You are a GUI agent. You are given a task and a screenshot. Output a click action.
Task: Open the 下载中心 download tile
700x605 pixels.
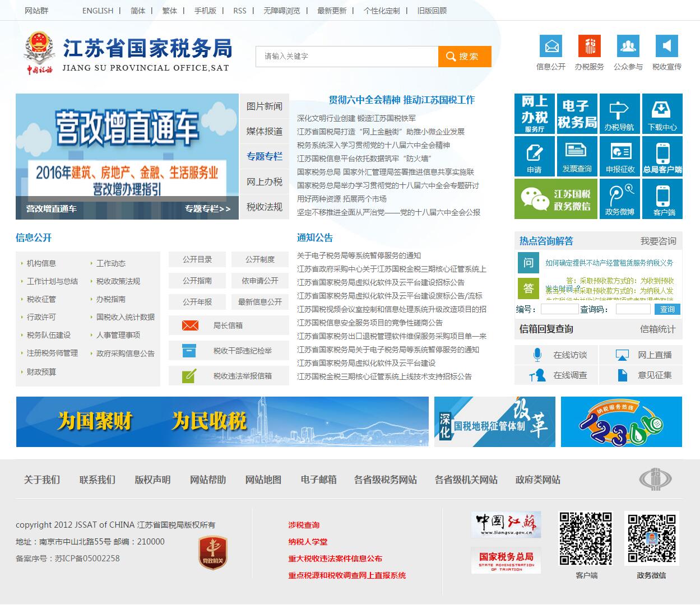[662, 114]
